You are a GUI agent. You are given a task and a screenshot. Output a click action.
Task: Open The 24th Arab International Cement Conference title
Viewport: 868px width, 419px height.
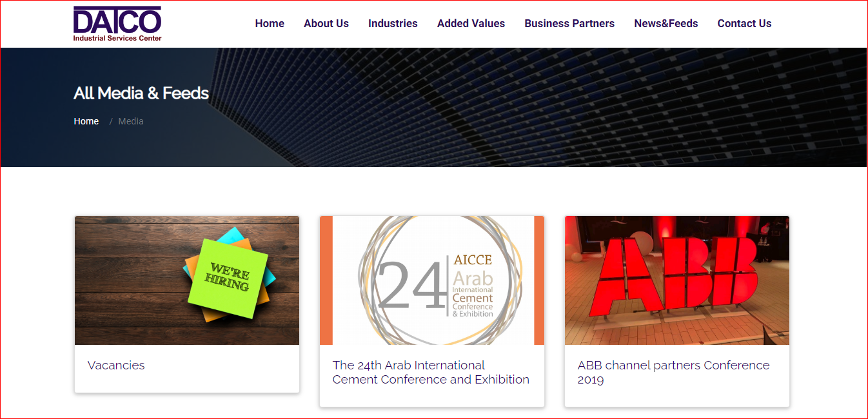[x=431, y=373]
